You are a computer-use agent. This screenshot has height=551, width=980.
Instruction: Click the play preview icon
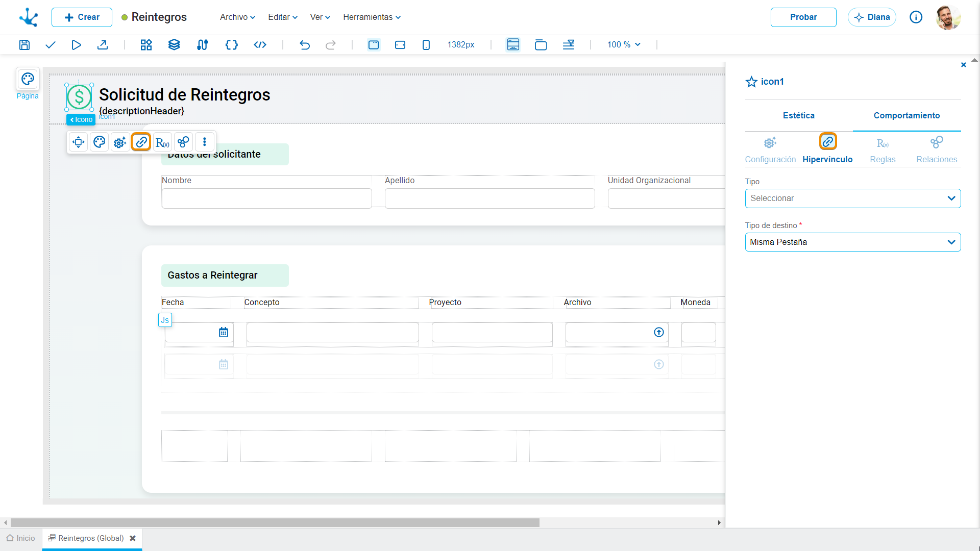click(x=76, y=45)
